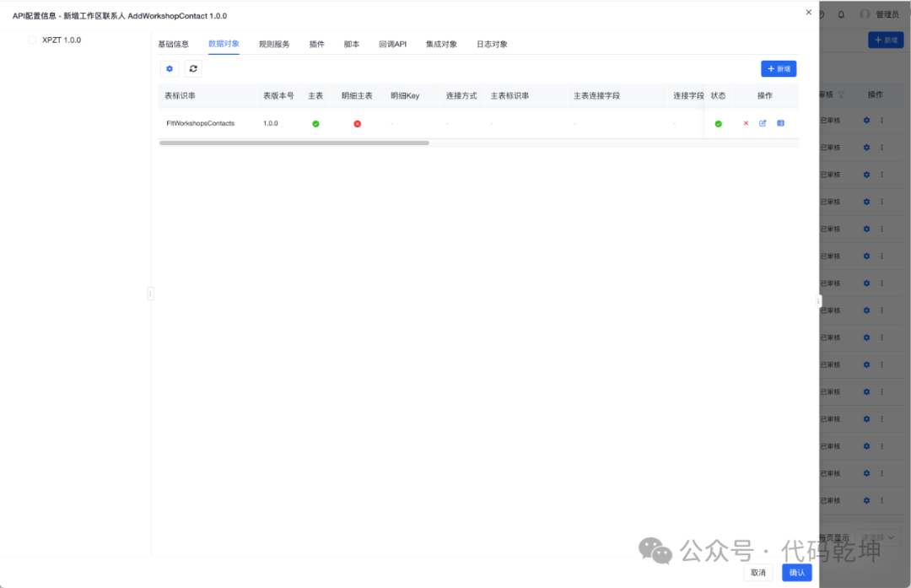Click red detail-main-table indicator in row
Screen dimensions: 911x588
point(358,124)
